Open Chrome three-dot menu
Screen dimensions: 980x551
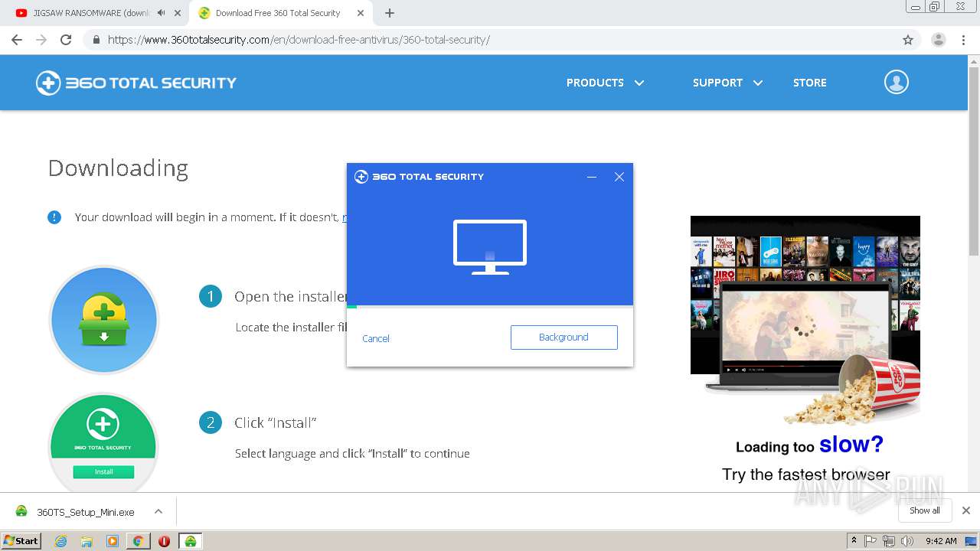963,40
